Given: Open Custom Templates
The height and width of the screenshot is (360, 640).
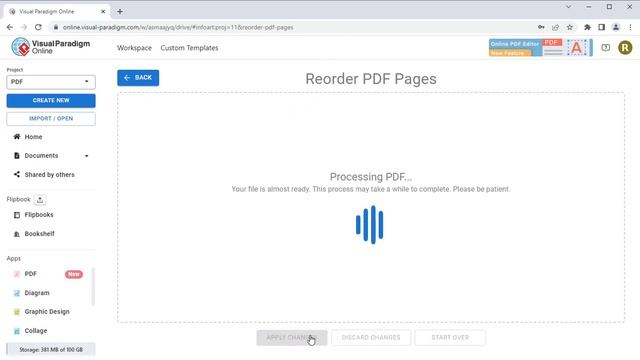Looking at the screenshot, I should 189,48.
